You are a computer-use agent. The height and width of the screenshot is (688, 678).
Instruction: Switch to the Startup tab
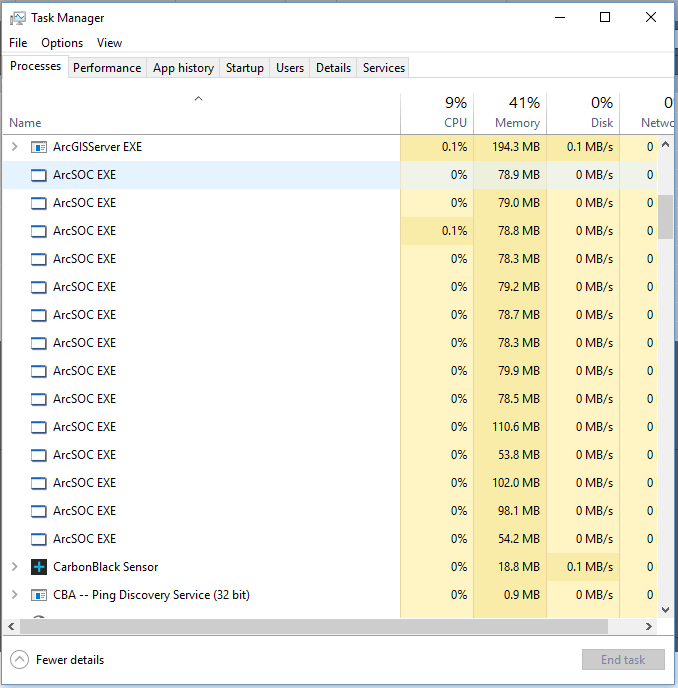pos(244,68)
